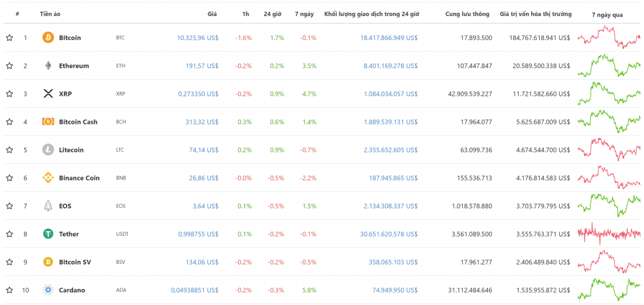This screenshot has width=644, height=305.
Task: Click XRP supply 42.909.539.227
Action: coord(470,94)
